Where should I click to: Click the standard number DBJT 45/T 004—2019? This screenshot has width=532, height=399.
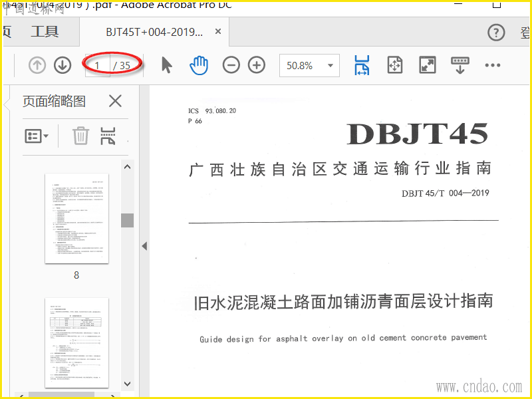click(446, 194)
